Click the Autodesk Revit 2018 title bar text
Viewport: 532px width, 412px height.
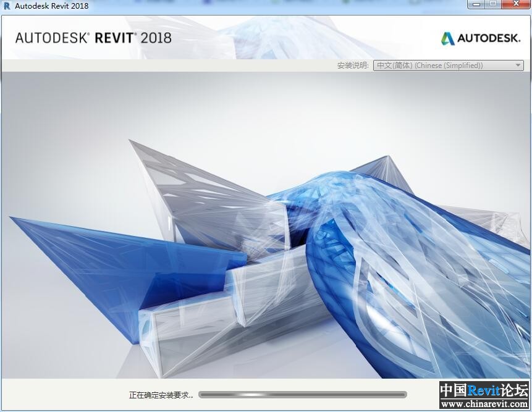[51, 6]
